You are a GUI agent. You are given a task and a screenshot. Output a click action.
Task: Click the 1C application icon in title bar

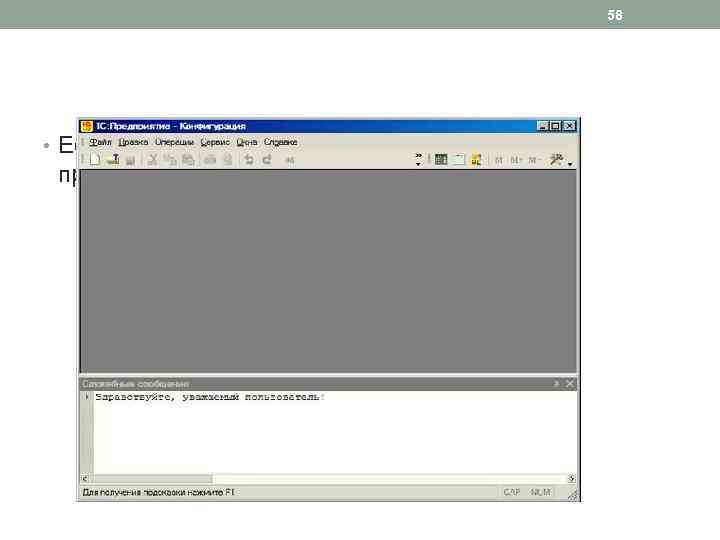point(86,126)
